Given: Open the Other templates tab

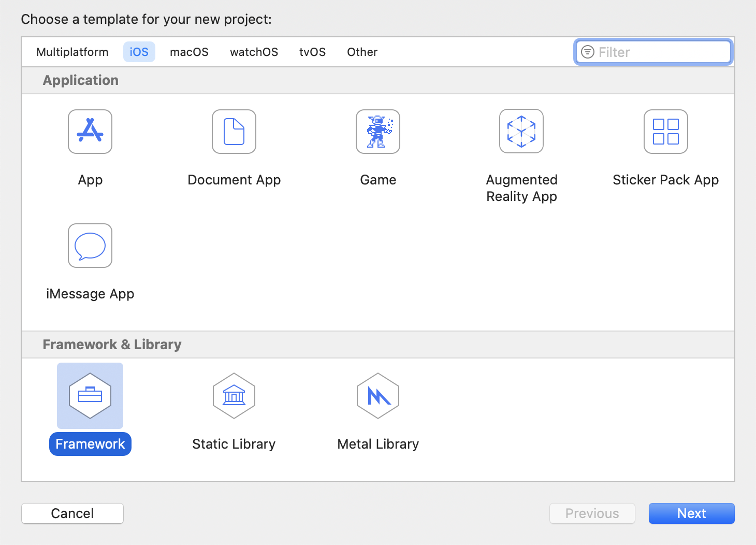Looking at the screenshot, I should pyautogui.click(x=362, y=52).
